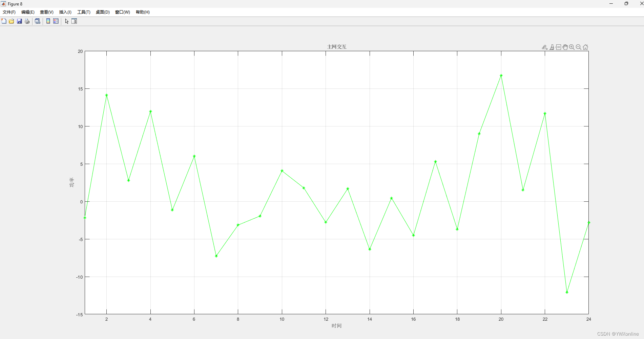Click the y-axis tick label 20
644x339 pixels.
(x=80, y=51)
